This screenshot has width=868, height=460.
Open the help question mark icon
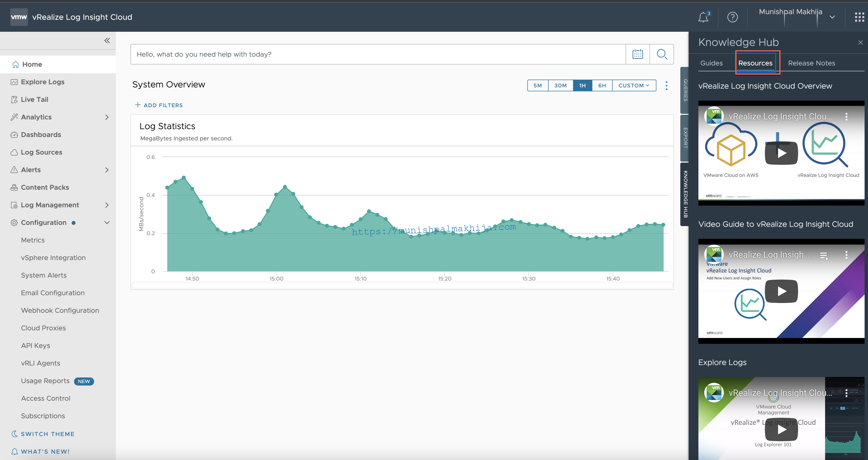tap(732, 17)
